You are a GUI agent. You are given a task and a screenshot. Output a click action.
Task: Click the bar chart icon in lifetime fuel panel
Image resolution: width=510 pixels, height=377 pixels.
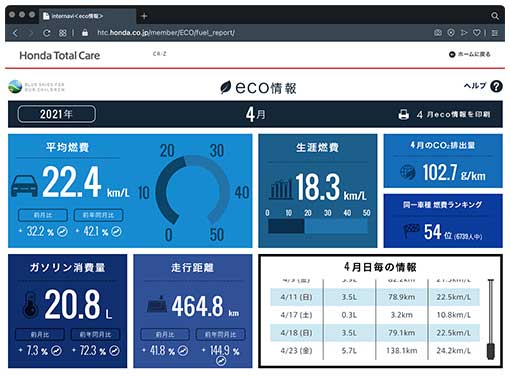coord(281,189)
